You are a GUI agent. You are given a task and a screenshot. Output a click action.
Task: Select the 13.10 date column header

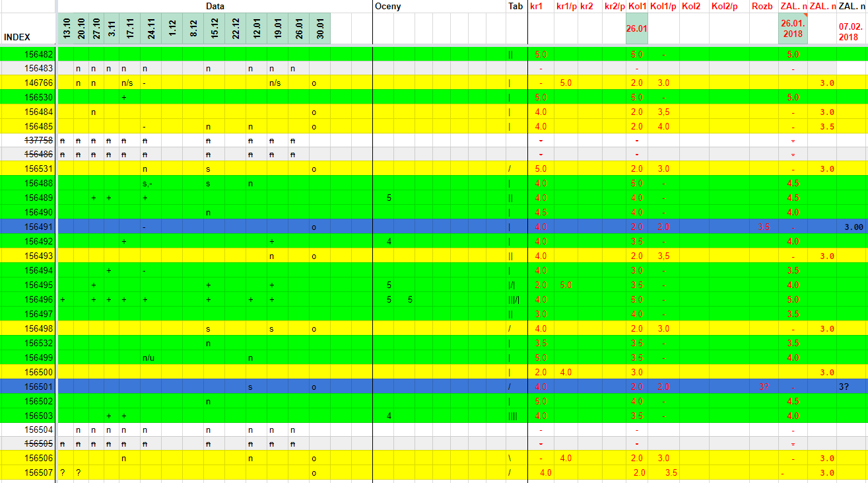pyautogui.click(x=64, y=28)
